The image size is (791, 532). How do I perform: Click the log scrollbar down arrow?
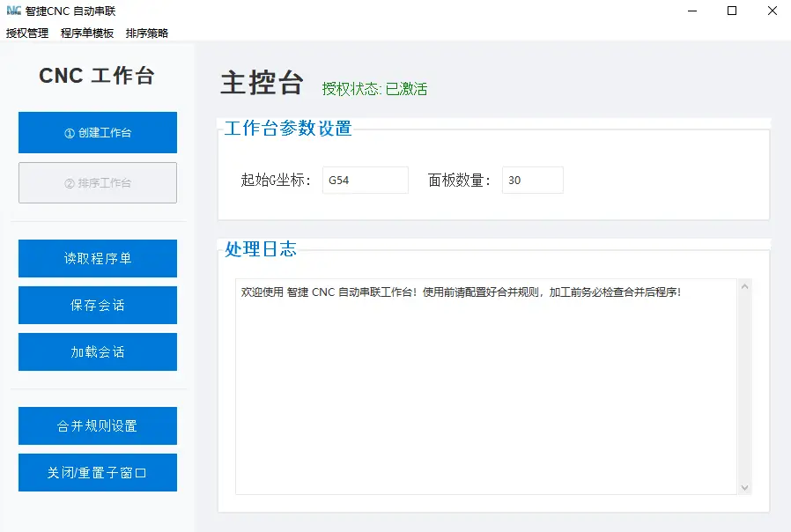[744, 486]
